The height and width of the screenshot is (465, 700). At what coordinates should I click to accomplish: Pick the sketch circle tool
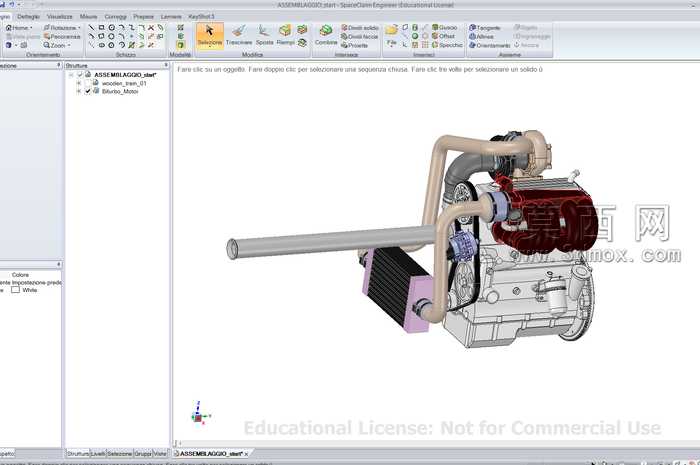(x=111, y=28)
